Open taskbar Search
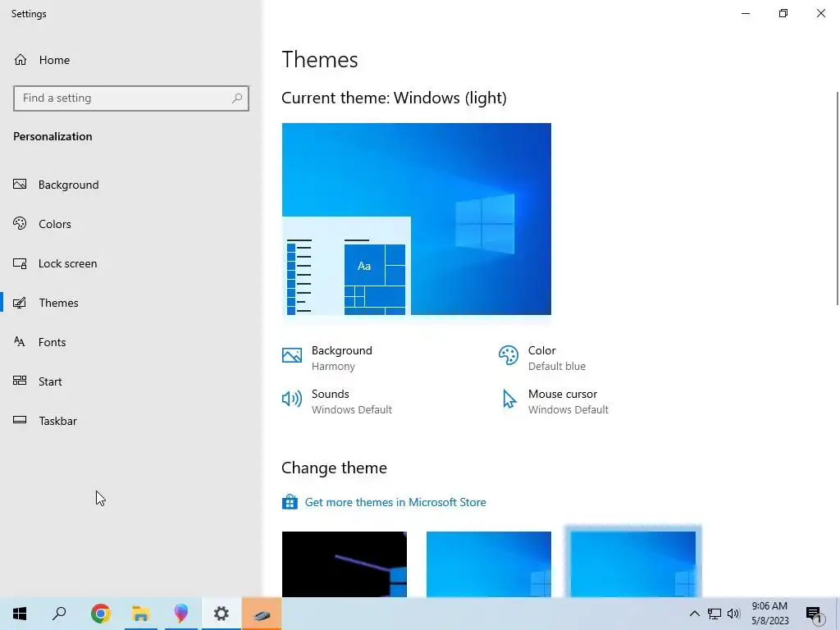 pos(59,614)
